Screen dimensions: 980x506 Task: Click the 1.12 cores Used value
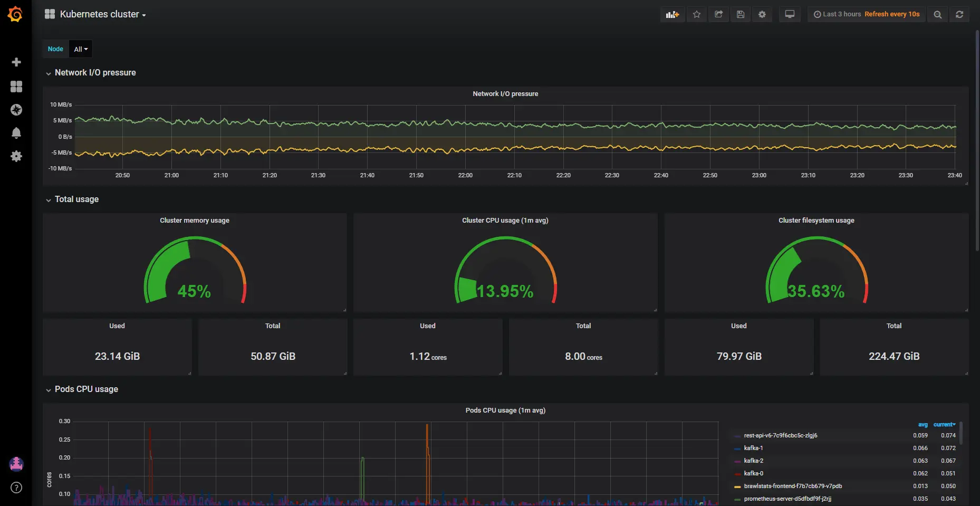(428, 357)
